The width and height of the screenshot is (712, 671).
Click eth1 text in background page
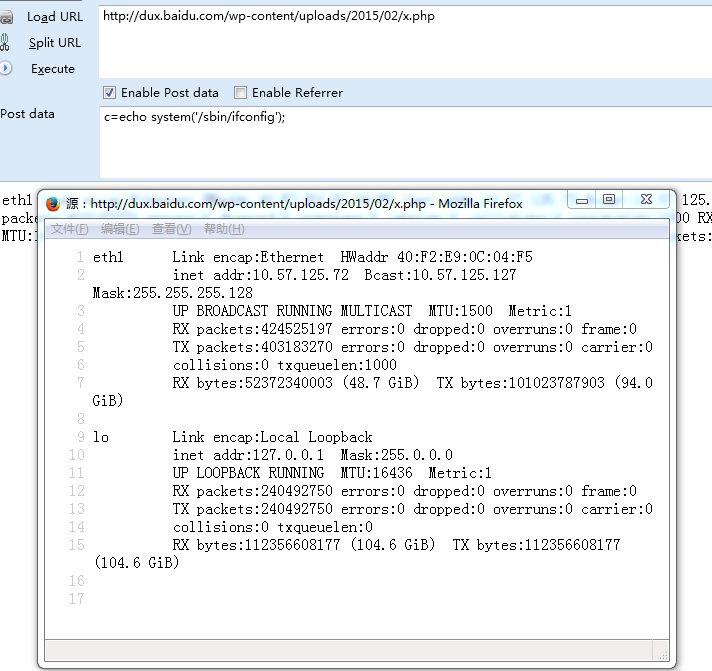point(17,200)
